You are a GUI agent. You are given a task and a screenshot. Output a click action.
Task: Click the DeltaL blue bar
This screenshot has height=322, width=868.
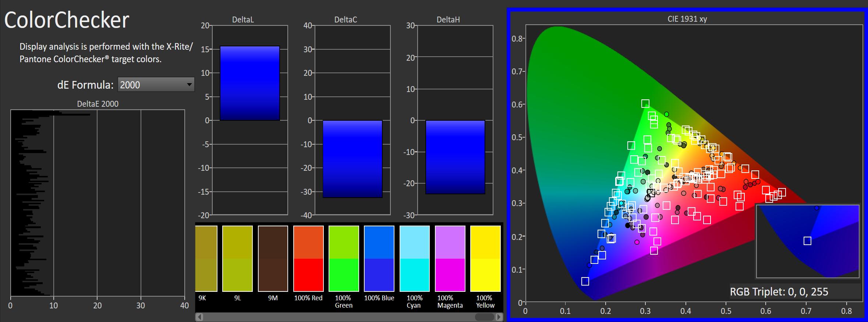[250, 83]
